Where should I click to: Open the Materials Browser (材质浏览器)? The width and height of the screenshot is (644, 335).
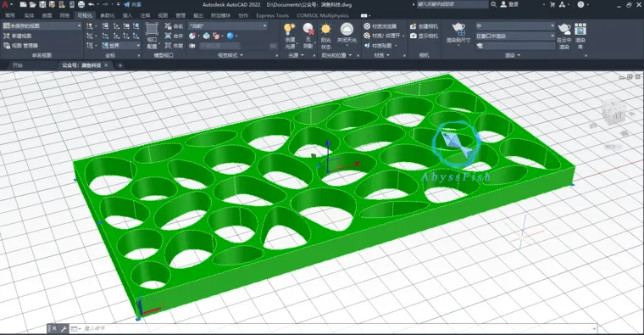[x=380, y=26]
